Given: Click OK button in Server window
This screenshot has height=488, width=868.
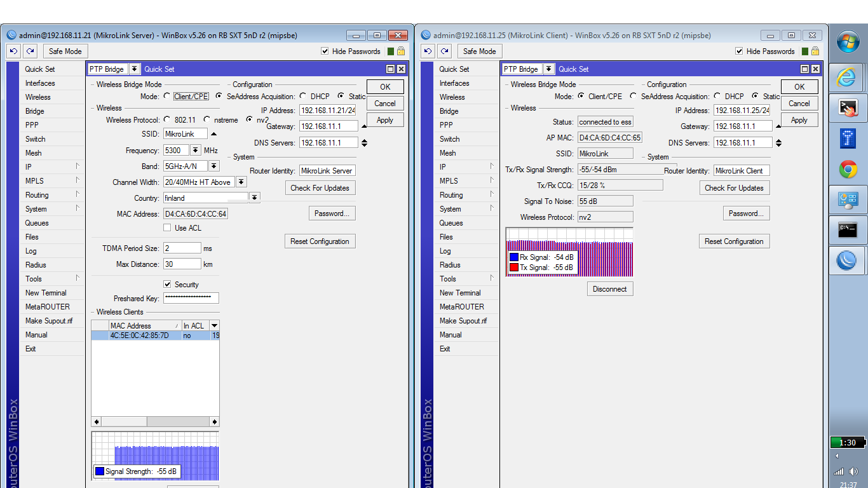Looking at the screenshot, I should tap(385, 87).
